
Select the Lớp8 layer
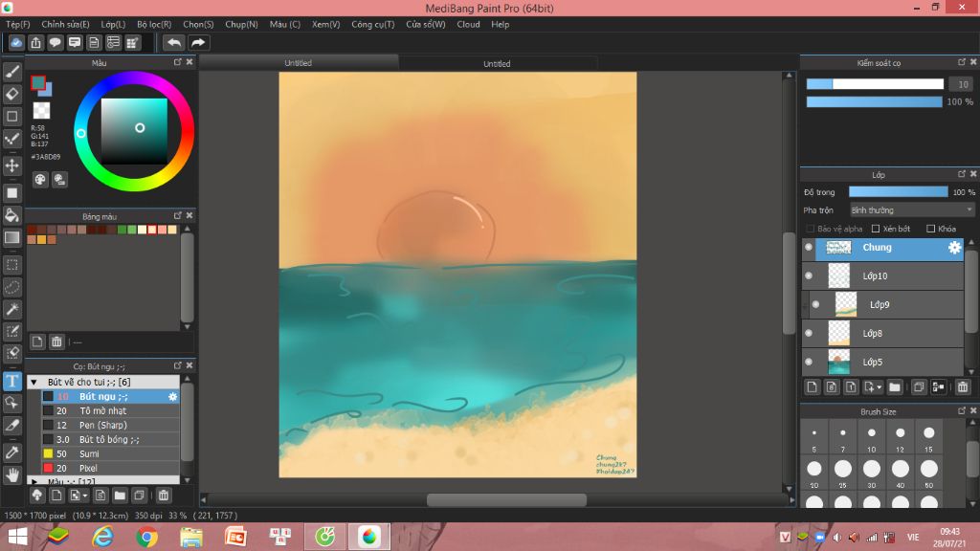click(883, 333)
